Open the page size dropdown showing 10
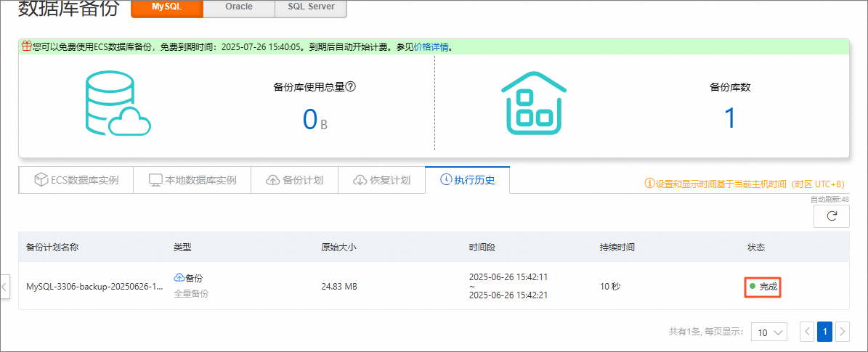This screenshot has height=352, width=868. coord(769,332)
